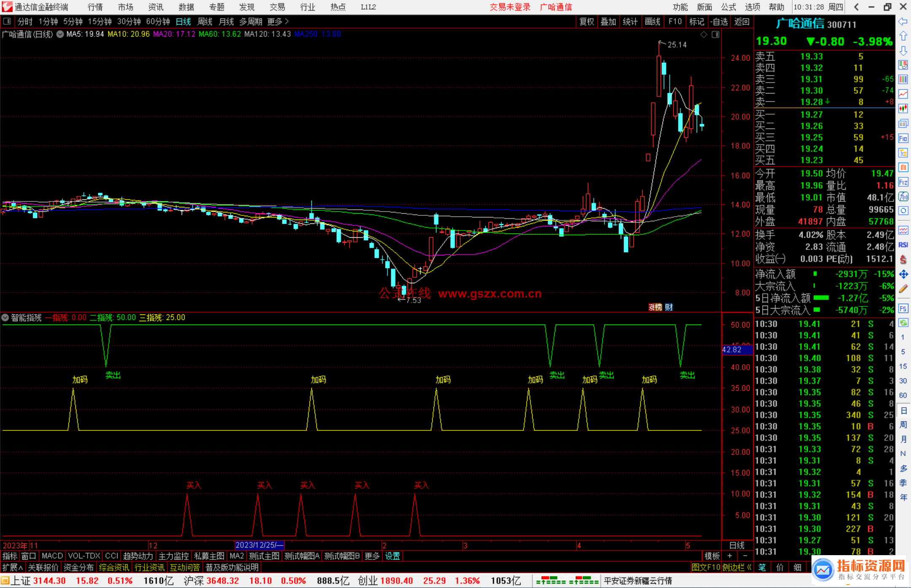
Task: Open the 画线 drawing tools dropdown
Action: point(652,21)
